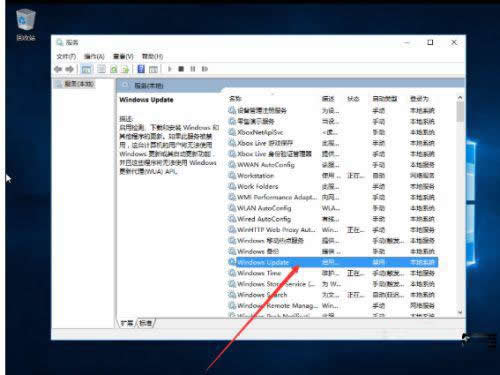Image resolution: width=500 pixels, height=375 pixels.
Task: Click the Stop Service square icon
Action: [181, 69]
